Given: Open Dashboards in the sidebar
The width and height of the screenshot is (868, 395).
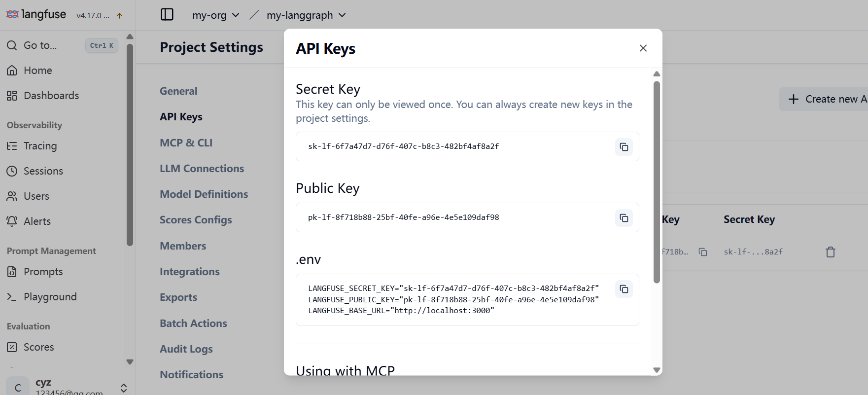Looking at the screenshot, I should coord(62,96).
